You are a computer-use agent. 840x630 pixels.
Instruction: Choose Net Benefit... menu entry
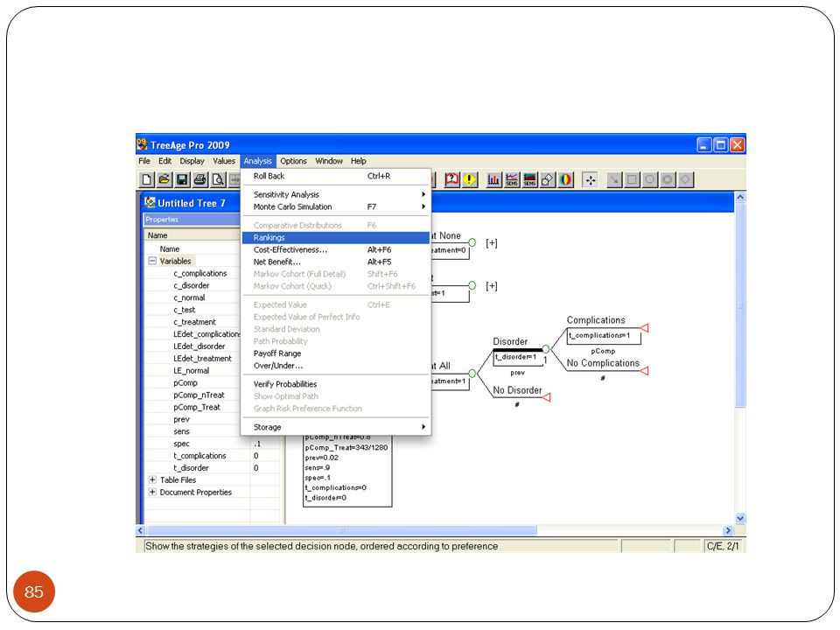click(336, 262)
